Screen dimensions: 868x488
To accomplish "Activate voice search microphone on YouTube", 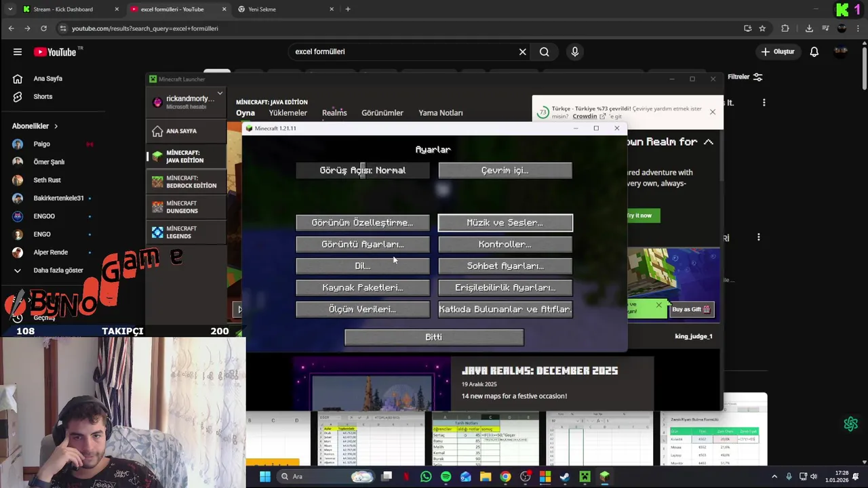I will pos(575,52).
